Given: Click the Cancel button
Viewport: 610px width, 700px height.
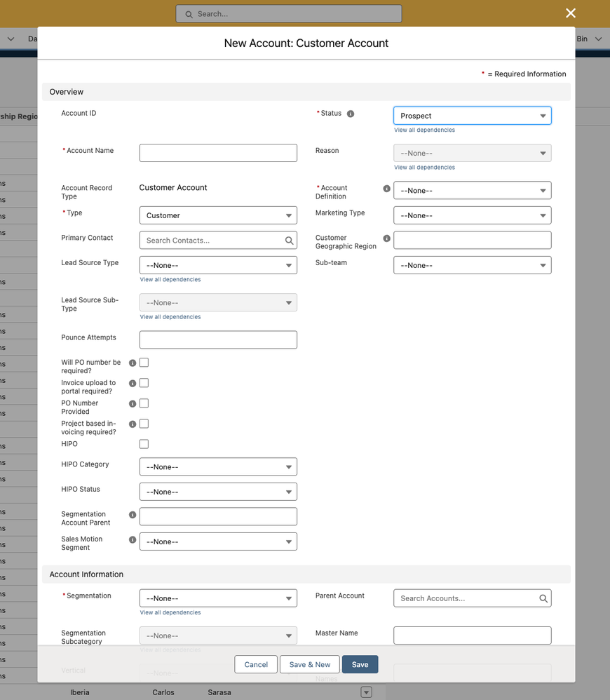Looking at the screenshot, I should click(x=256, y=664).
